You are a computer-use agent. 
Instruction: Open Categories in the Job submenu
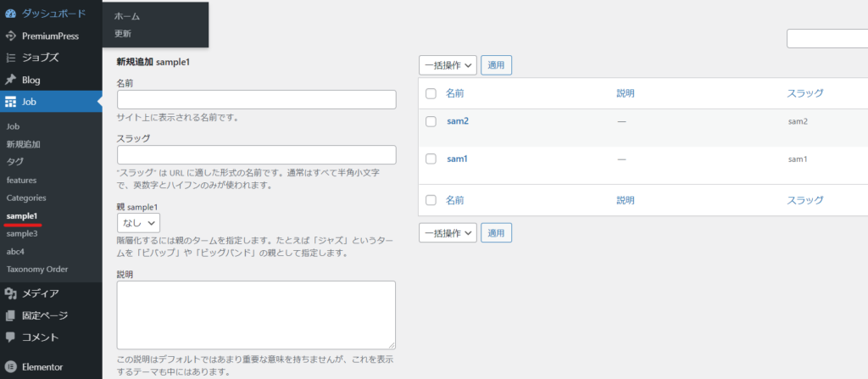coord(26,198)
